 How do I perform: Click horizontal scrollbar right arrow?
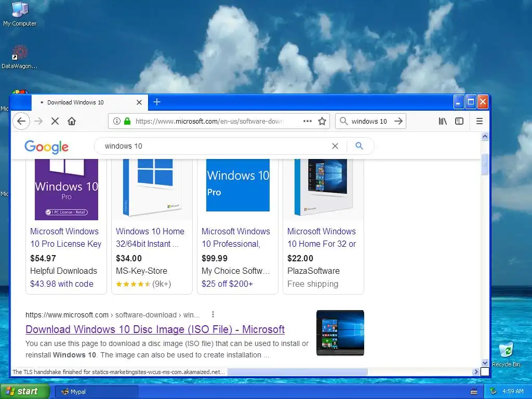(476, 372)
